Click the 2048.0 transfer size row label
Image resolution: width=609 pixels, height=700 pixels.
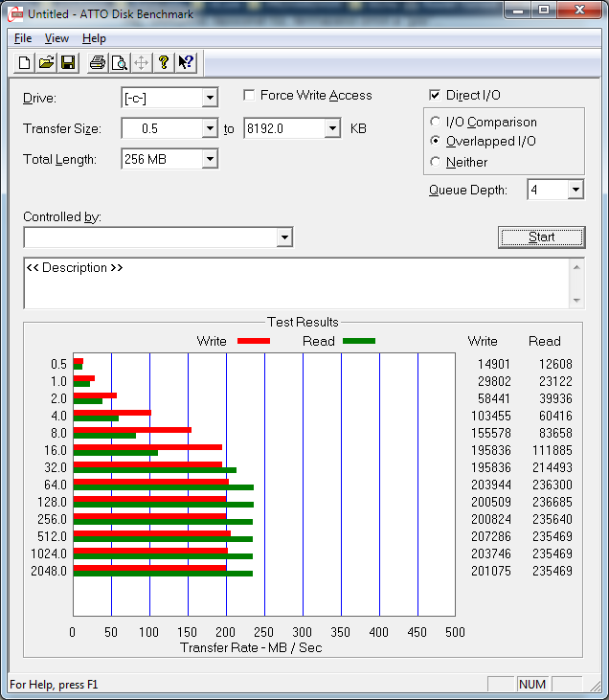[49, 571]
